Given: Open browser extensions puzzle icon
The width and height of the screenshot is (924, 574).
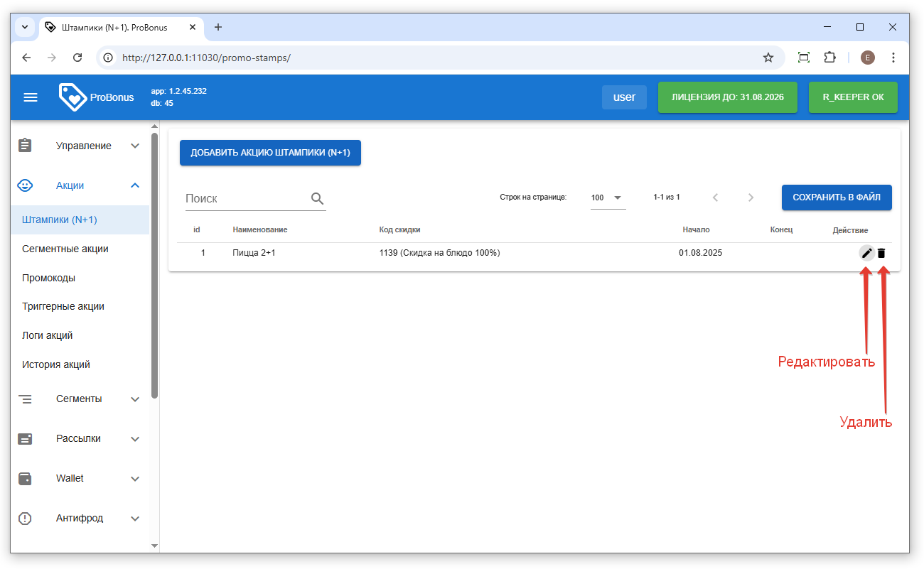Looking at the screenshot, I should pos(829,58).
